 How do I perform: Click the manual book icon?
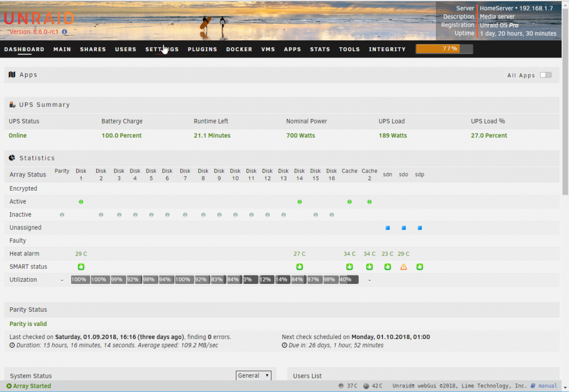[533, 386]
